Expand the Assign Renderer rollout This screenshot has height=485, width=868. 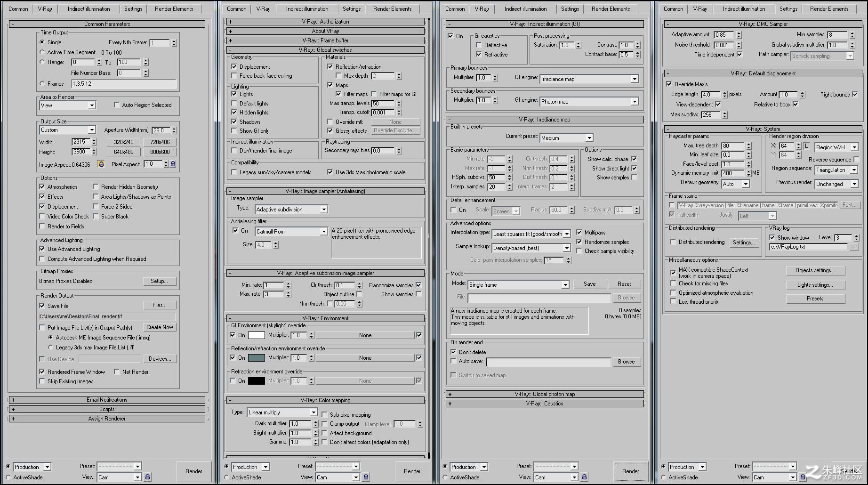tap(107, 419)
